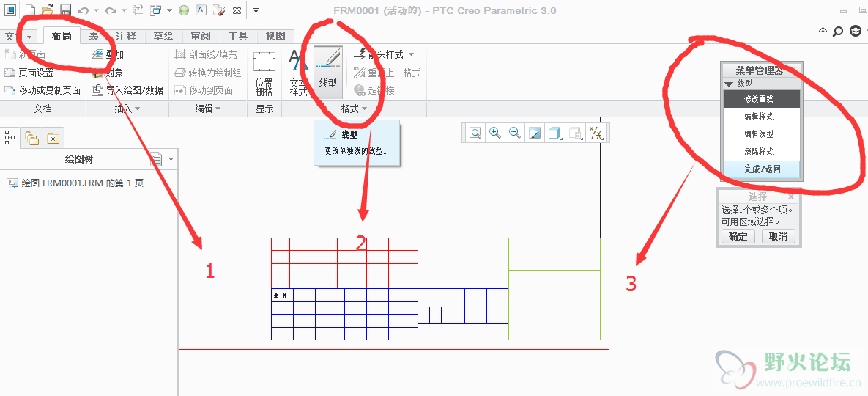
Task: Switch to the 布局 ribbon tab
Action: pos(62,37)
